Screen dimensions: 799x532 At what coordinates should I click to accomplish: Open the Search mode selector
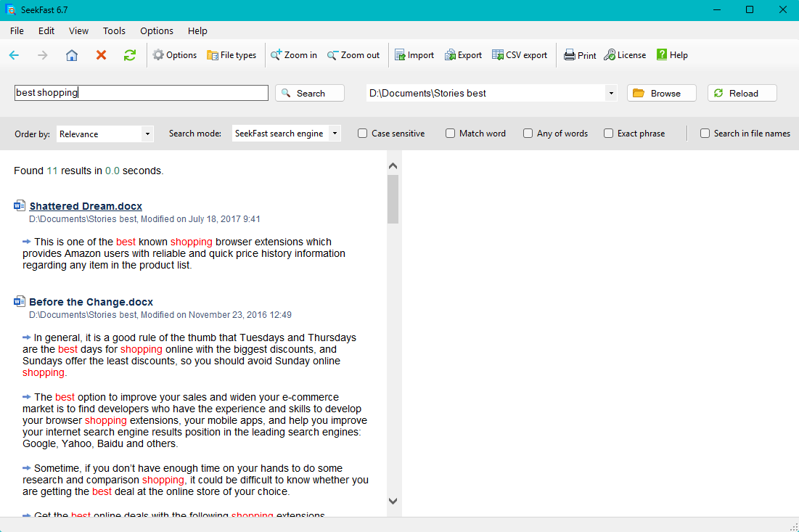click(x=285, y=134)
